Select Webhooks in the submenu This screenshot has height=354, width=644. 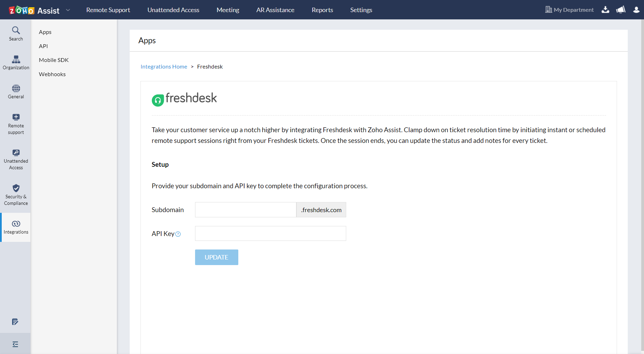click(52, 74)
